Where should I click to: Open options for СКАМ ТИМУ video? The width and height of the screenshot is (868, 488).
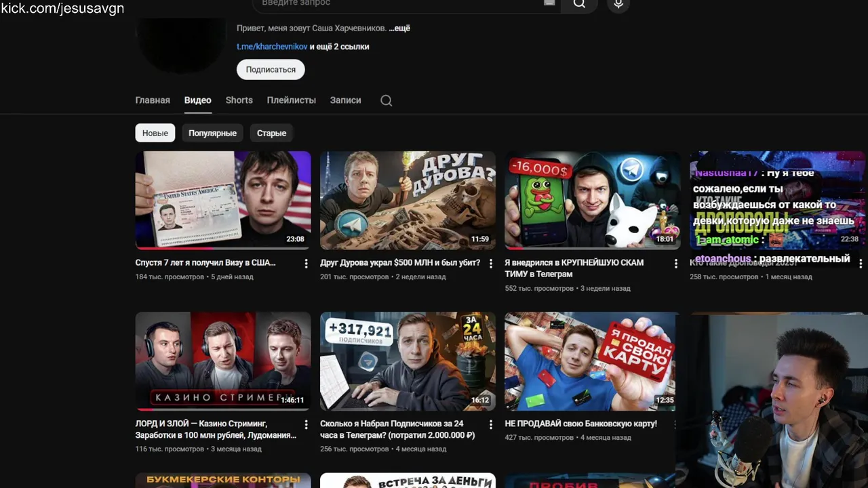[x=675, y=264]
